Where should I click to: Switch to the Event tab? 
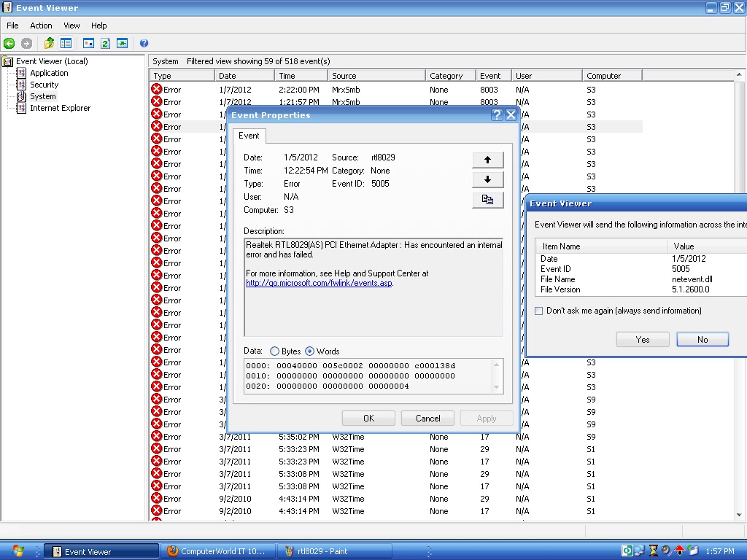pos(249,136)
